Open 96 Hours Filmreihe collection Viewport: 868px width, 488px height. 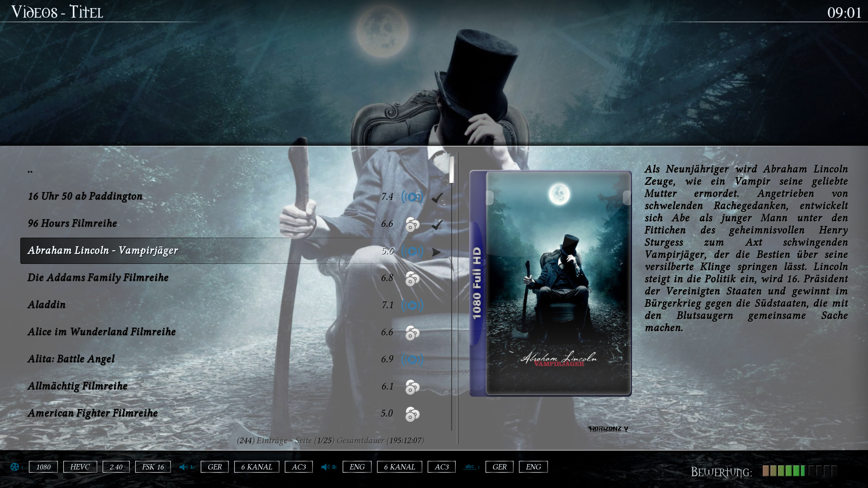(x=236, y=224)
